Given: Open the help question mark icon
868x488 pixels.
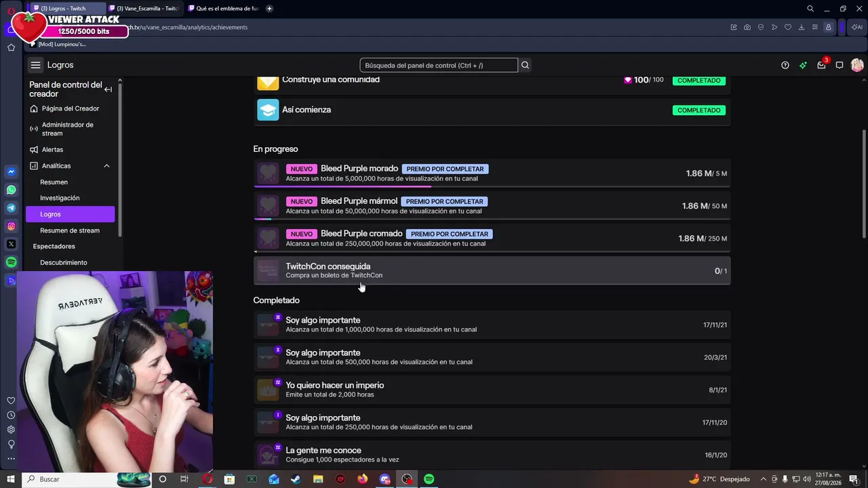Looking at the screenshot, I should click(785, 65).
